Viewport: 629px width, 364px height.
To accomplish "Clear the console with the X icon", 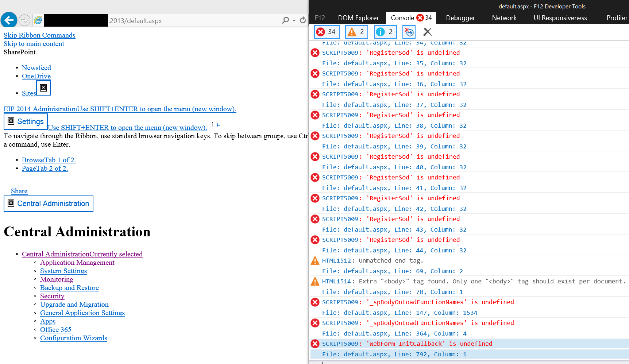I will click(428, 32).
